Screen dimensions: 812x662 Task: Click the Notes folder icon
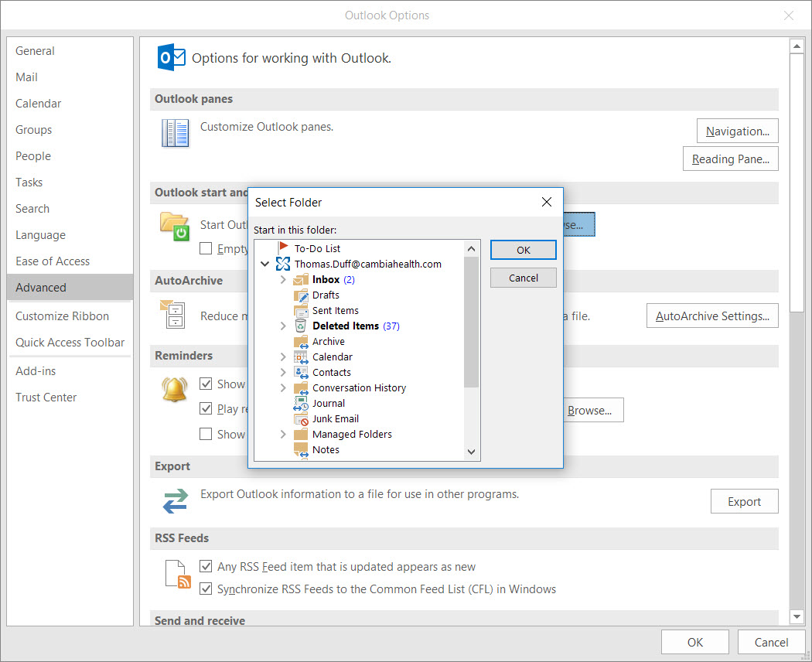(x=301, y=449)
